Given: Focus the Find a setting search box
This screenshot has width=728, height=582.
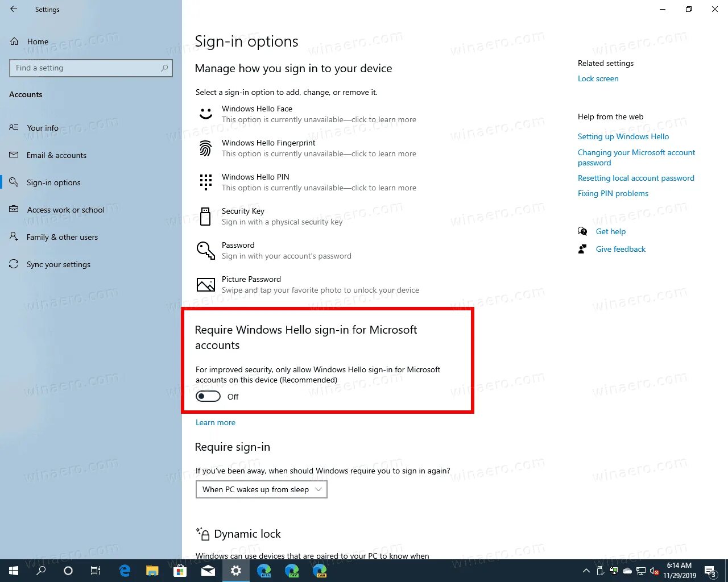Looking at the screenshot, I should [x=91, y=68].
